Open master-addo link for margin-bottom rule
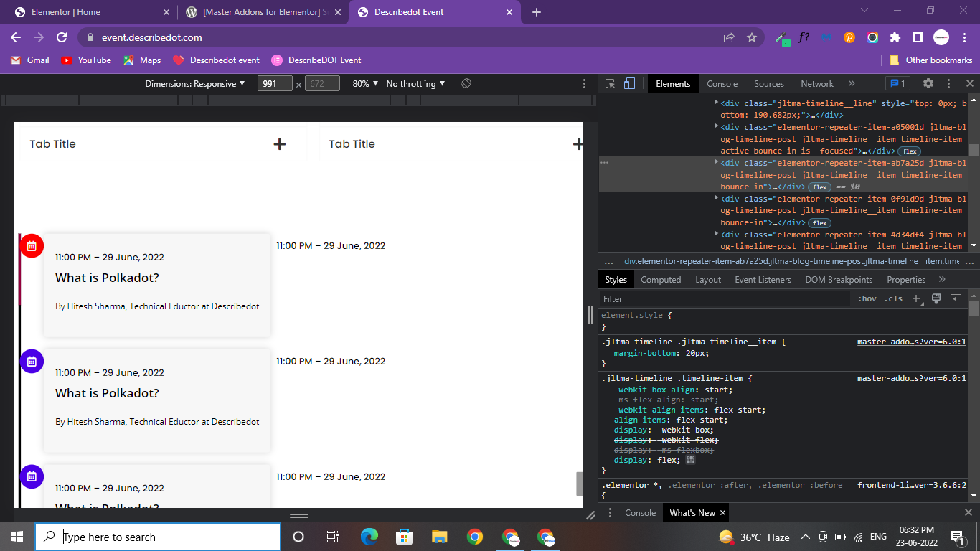The height and width of the screenshot is (551, 980). [x=912, y=342]
